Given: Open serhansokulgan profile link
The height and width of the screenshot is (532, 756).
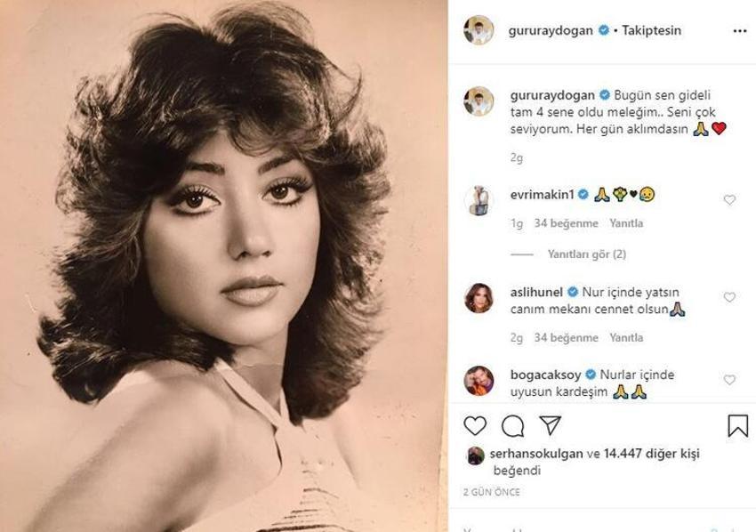Looking at the screenshot, I should coord(535,454).
